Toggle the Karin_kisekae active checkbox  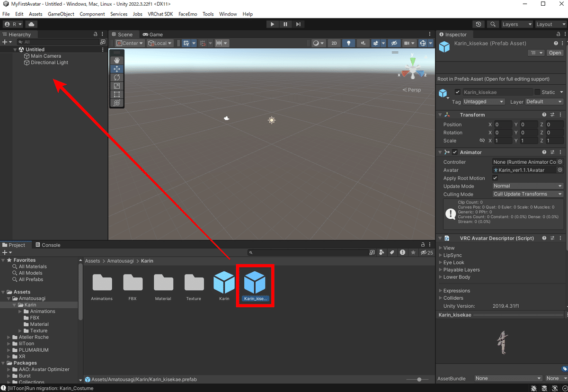point(457,92)
